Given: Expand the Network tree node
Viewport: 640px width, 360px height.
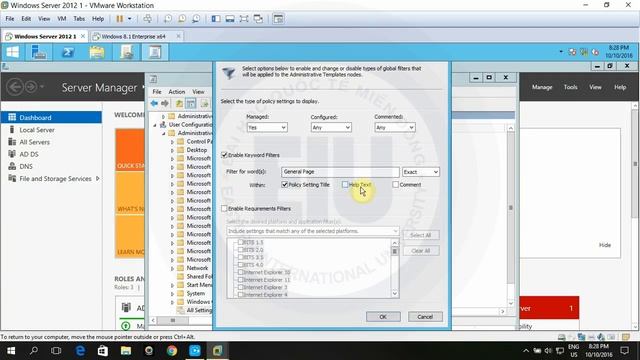Looking at the screenshot, I should [172, 268].
